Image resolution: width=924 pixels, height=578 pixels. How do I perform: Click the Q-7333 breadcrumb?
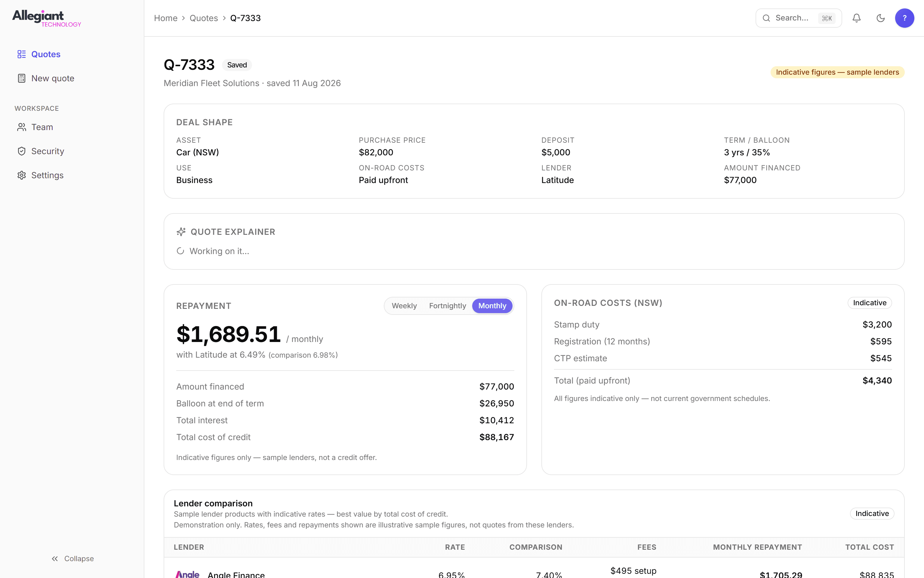point(245,18)
